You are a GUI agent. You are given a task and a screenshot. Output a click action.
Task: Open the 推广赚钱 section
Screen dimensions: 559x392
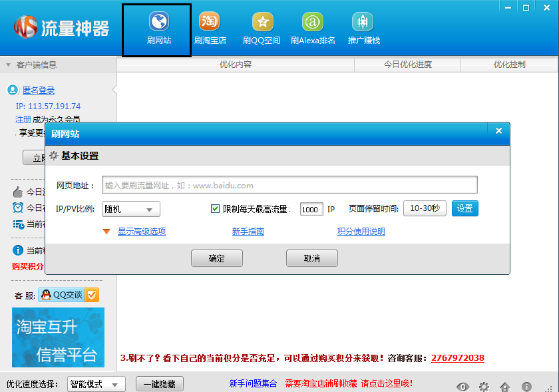[x=363, y=29]
